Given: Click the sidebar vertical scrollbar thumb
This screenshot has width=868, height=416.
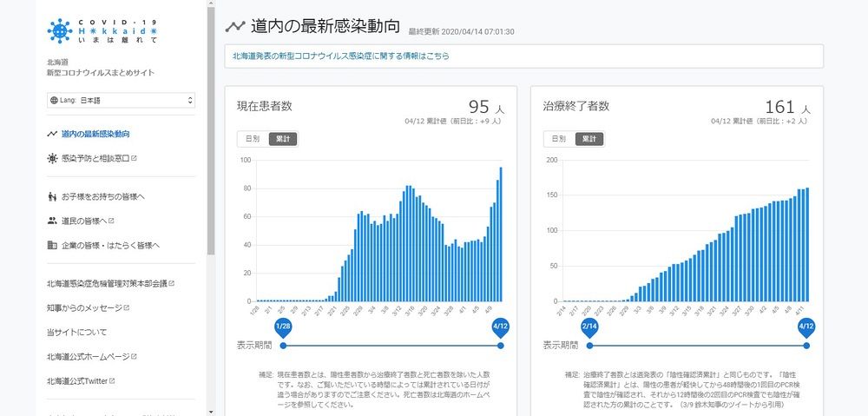Looking at the screenshot, I should (211, 131).
